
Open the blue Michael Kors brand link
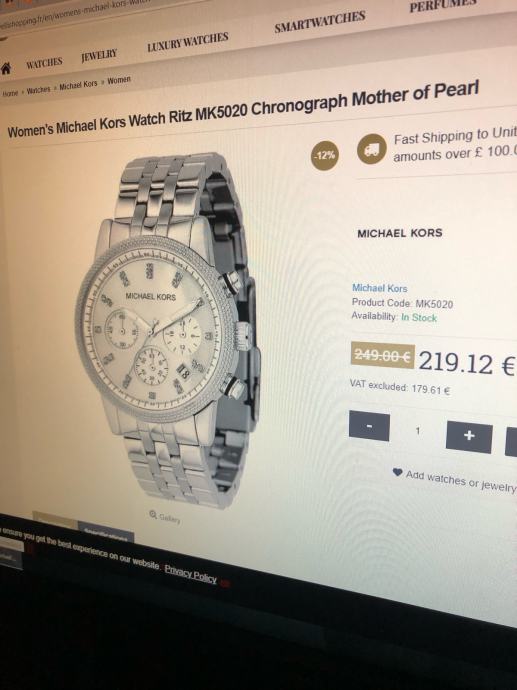pos(379,288)
